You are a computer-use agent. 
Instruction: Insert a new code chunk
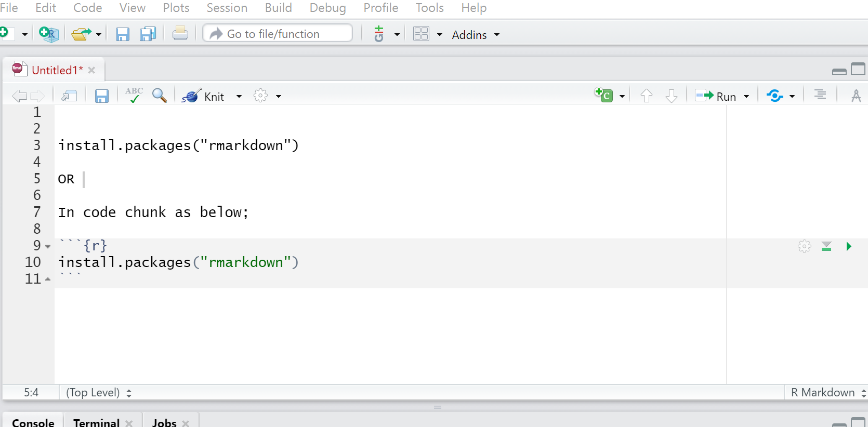(604, 95)
